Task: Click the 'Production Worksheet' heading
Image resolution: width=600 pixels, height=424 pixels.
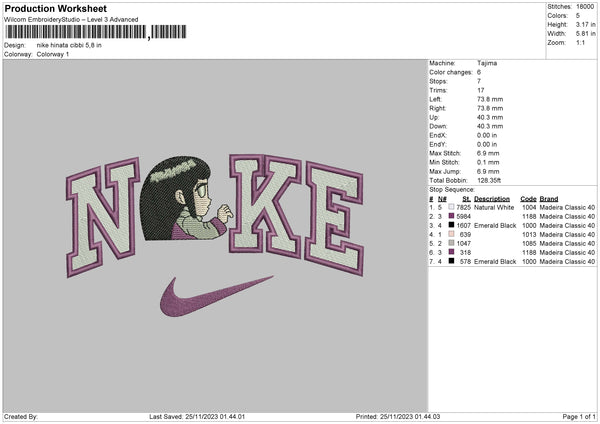Action: pos(55,8)
